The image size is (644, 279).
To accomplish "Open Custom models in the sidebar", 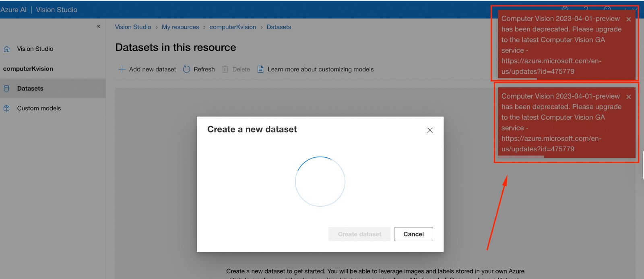I will [x=39, y=108].
